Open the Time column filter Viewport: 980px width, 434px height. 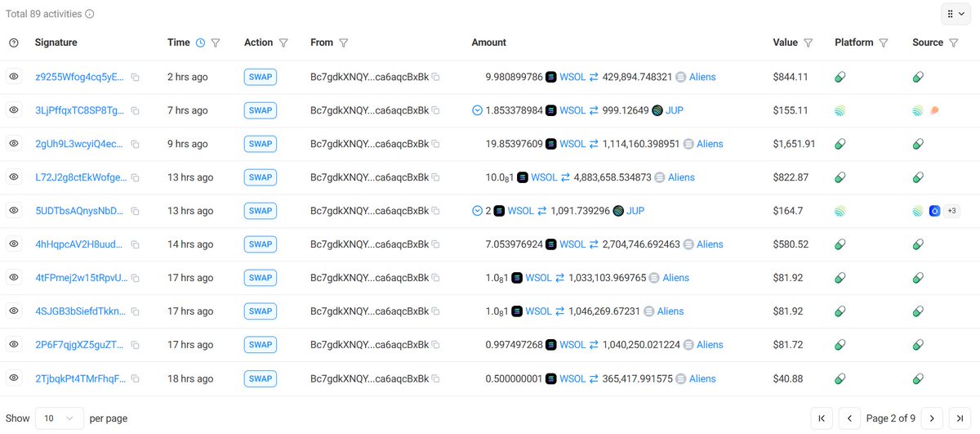[216, 43]
